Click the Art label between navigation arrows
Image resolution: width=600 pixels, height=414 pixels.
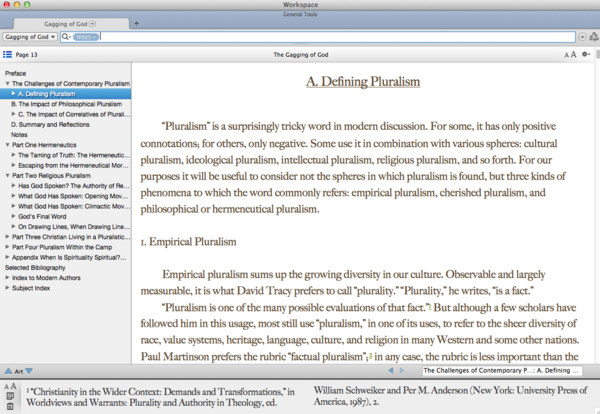point(18,371)
